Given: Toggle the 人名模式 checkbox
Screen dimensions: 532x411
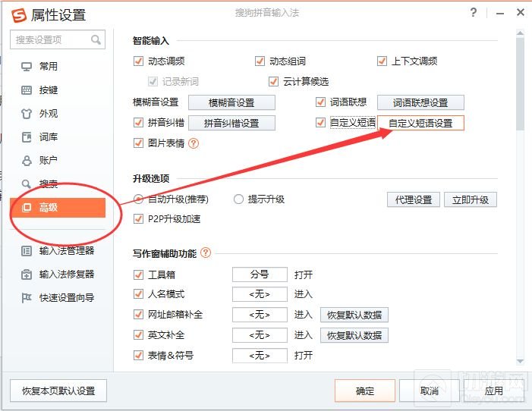Looking at the screenshot, I should tap(138, 293).
